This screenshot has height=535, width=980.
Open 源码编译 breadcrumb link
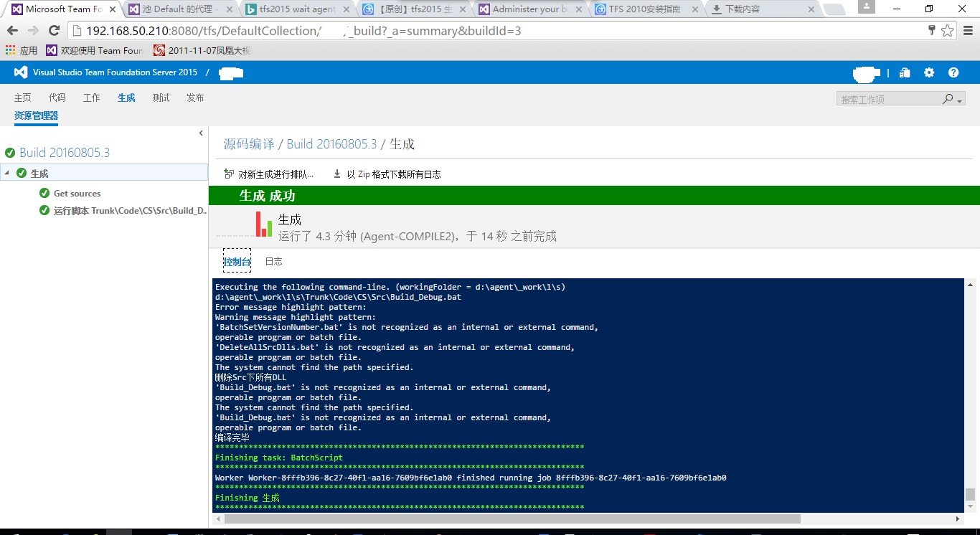click(x=249, y=144)
